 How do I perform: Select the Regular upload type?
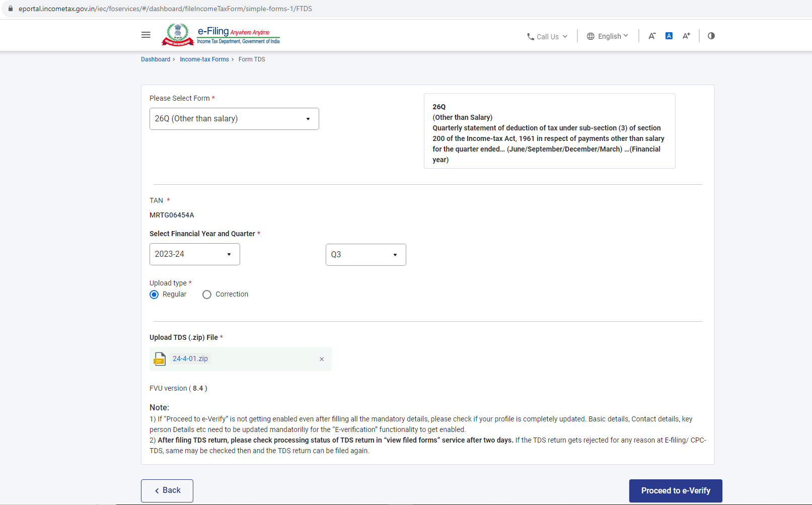tap(154, 295)
